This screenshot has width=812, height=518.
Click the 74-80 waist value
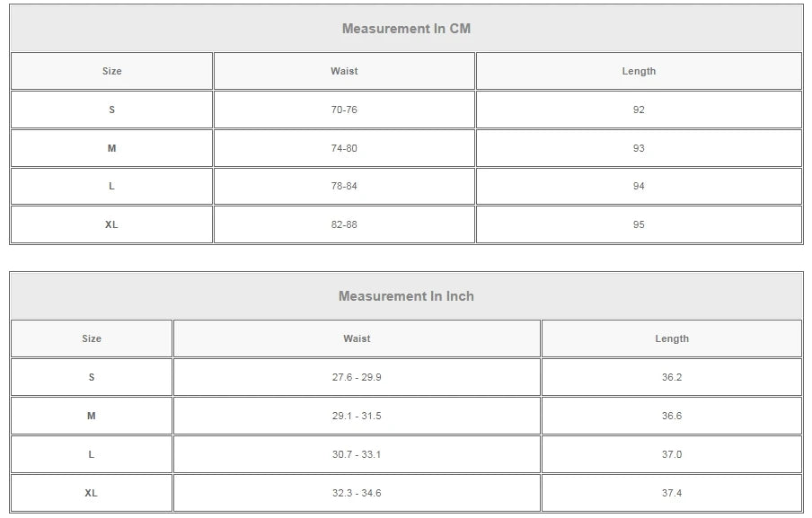pos(344,148)
